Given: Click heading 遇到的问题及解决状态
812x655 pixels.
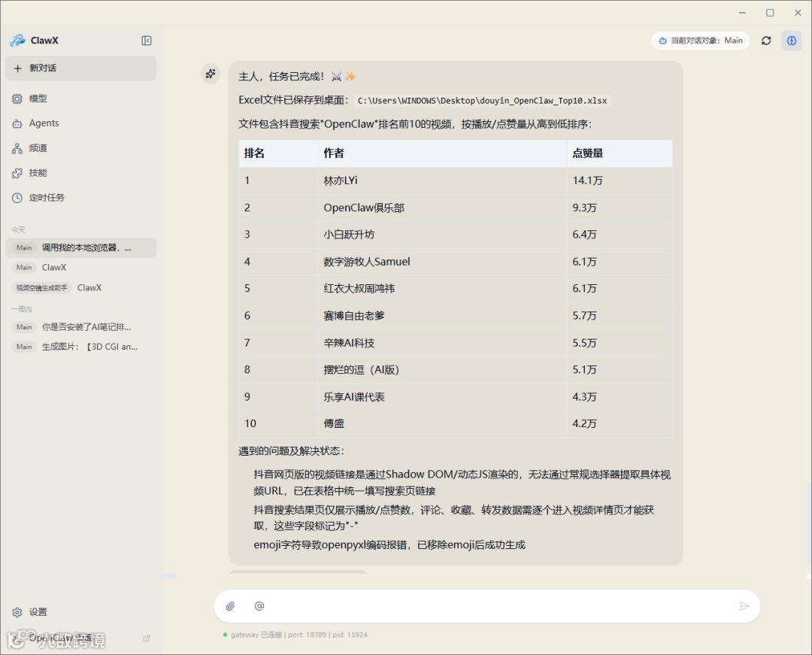Looking at the screenshot, I should [x=291, y=451].
